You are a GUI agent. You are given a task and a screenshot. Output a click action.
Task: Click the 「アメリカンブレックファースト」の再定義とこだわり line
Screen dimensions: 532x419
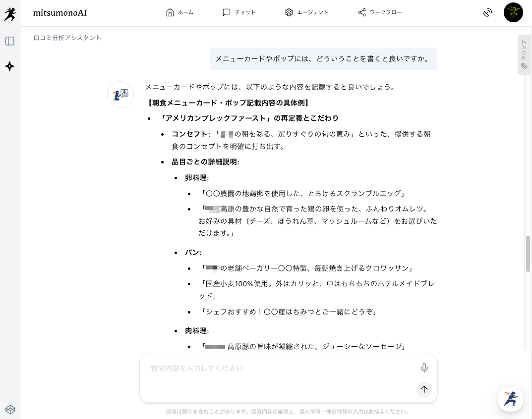pos(249,118)
